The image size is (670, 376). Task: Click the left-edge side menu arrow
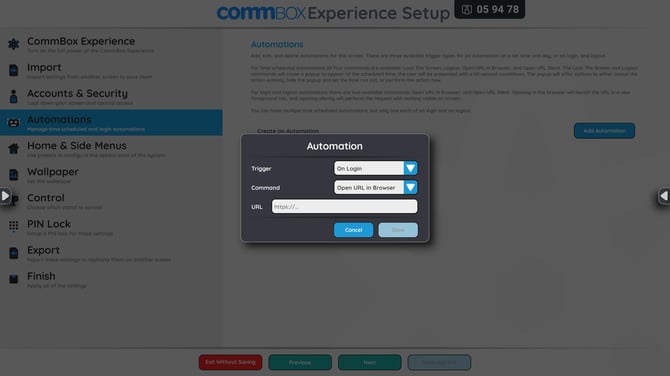5,196
